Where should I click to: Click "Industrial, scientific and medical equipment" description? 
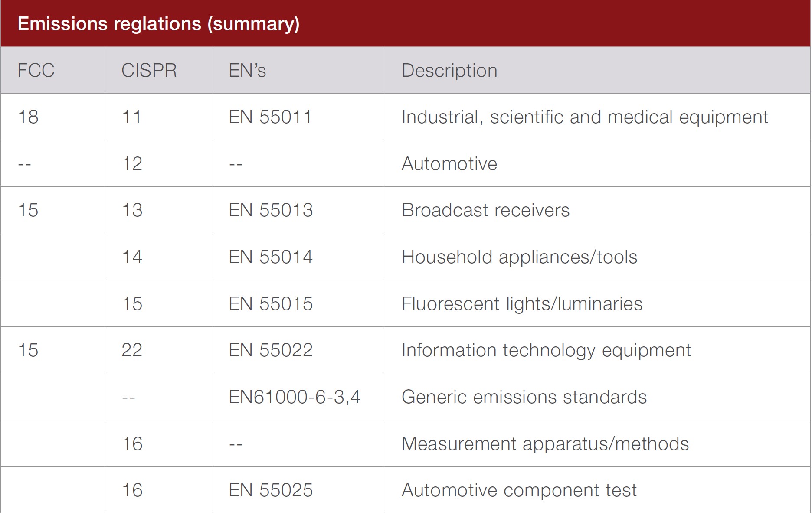click(585, 117)
